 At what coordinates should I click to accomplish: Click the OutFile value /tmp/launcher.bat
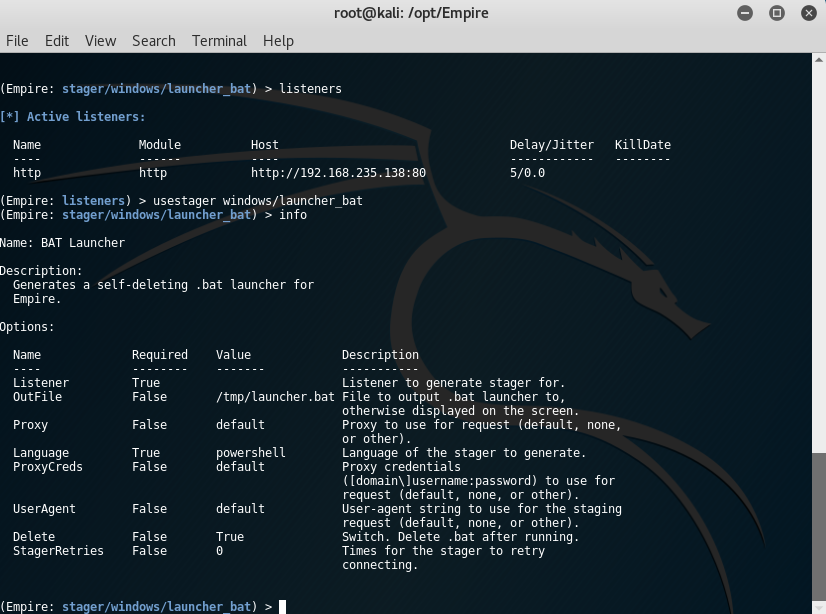[x=275, y=397]
